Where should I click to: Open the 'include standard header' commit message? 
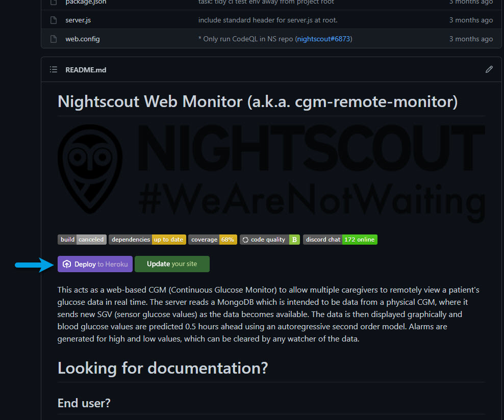click(x=268, y=20)
